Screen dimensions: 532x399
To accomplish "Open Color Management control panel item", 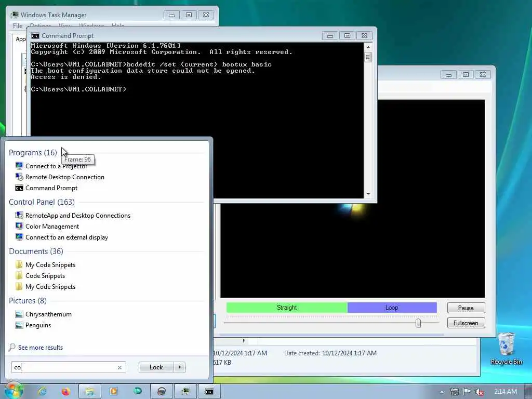I will (52, 226).
